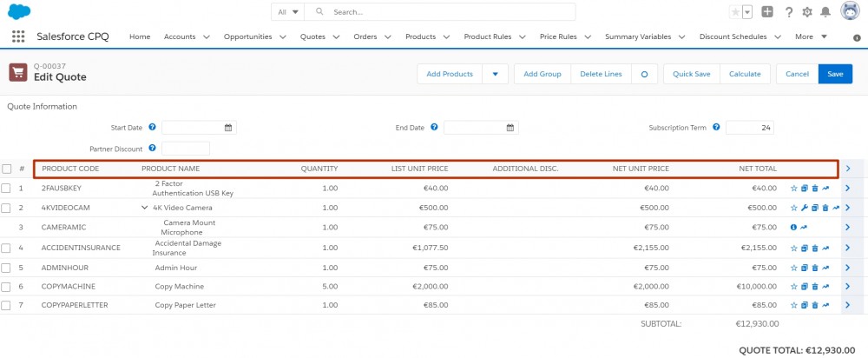Favorite the ACCIDENTINSURANCE line
Screen dimensions: 868x358
pos(794,249)
